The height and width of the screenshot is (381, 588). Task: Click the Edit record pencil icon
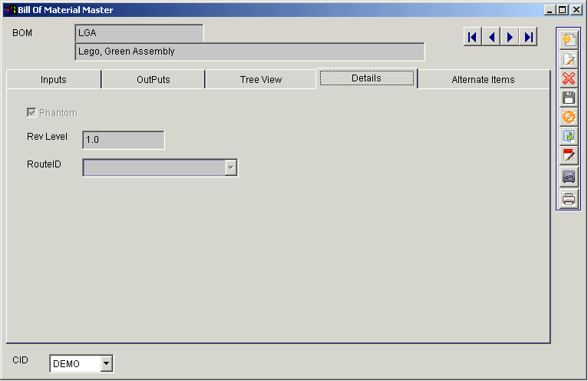pos(568,59)
